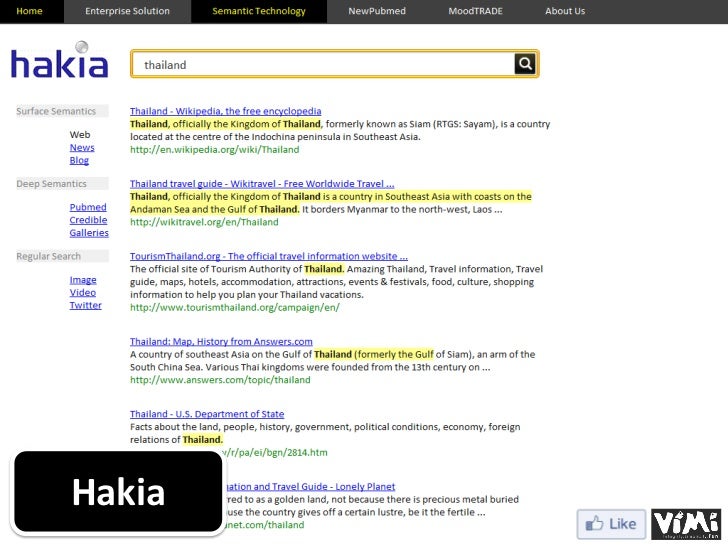Switch to Image regular search
728x546 pixels.
(x=83, y=280)
